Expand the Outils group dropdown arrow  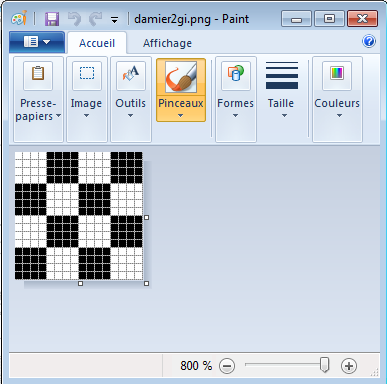click(x=130, y=116)
